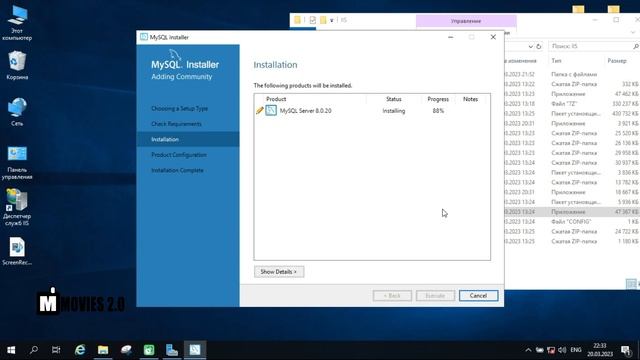Screen dimensions: 640x360
Task: Expand Explorer quick access toolbar dropdown arrow
Action: [x=332, y=20]
